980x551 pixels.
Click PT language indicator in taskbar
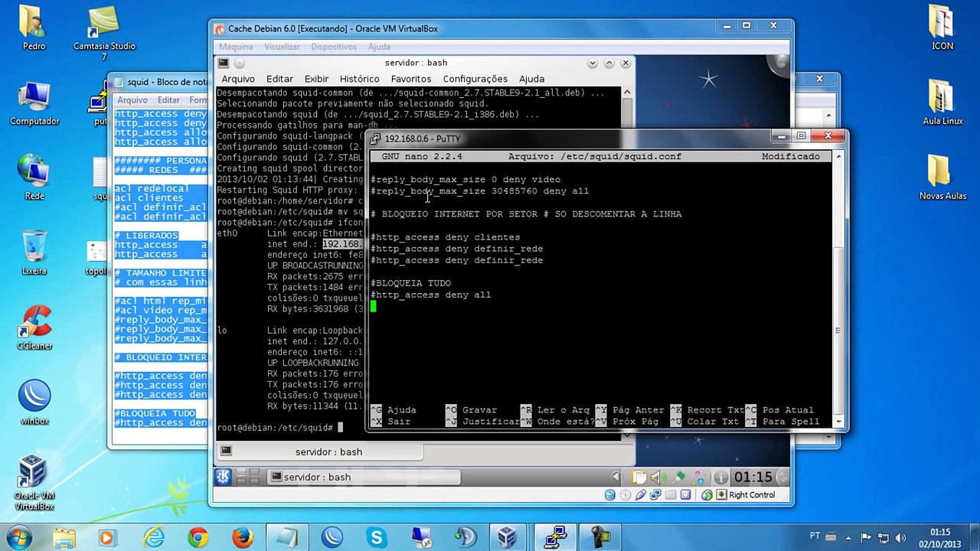(x=815, y=536)
